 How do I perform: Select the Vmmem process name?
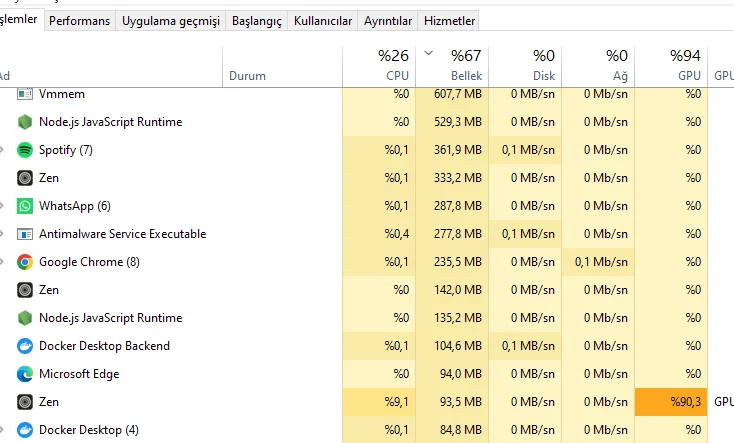coord(62,94)
